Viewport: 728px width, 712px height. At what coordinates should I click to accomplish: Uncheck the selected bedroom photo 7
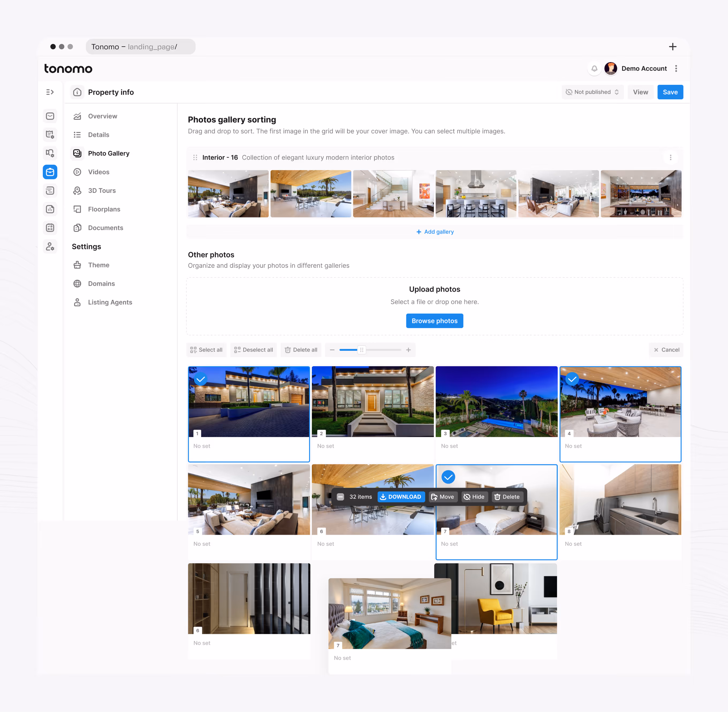[448, 477]
